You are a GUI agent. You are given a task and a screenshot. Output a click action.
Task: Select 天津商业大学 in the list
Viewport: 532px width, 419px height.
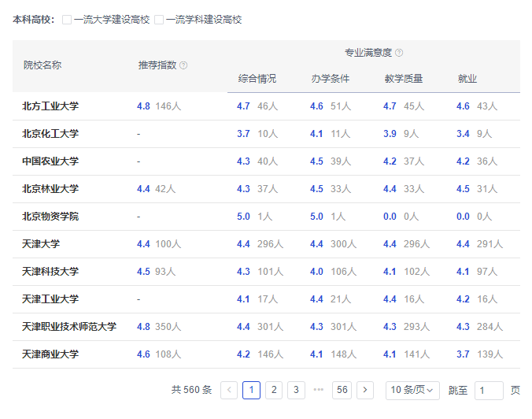(50, 354)
